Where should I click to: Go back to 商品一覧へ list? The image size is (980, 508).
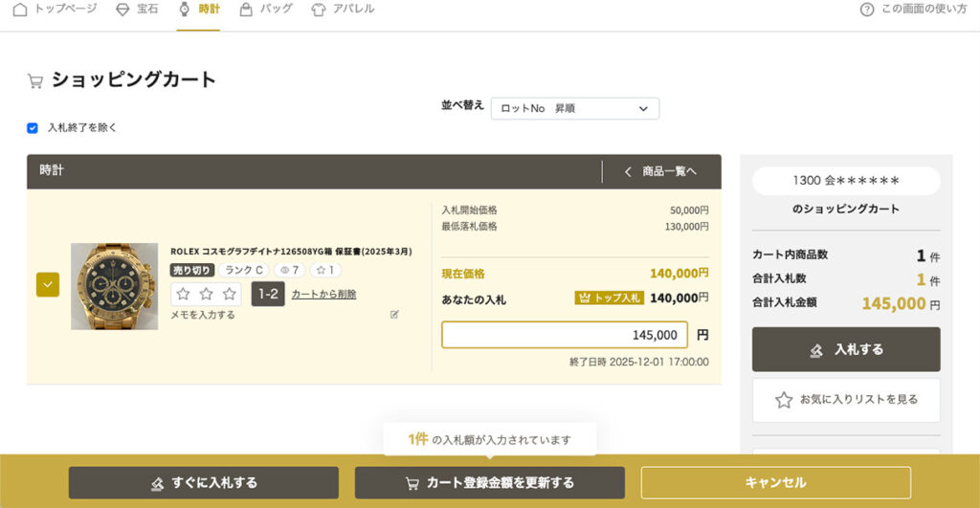click(x=660, y=171)
